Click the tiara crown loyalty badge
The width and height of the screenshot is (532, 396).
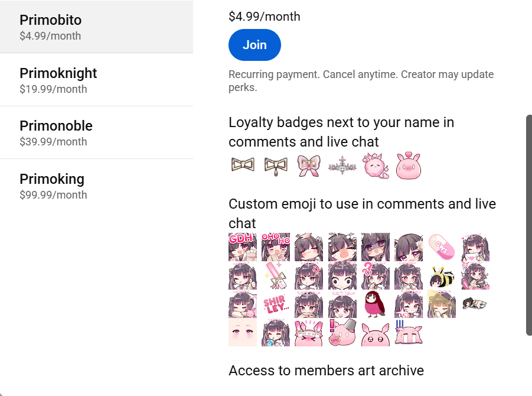click(x=342, y=165)
